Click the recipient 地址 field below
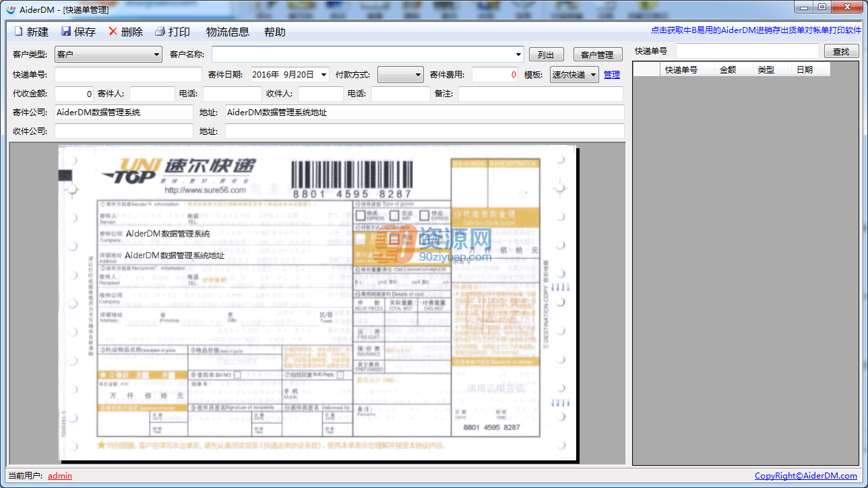This screenshot has height=488, width=868. pyautogui.click(x=425, y=131)
